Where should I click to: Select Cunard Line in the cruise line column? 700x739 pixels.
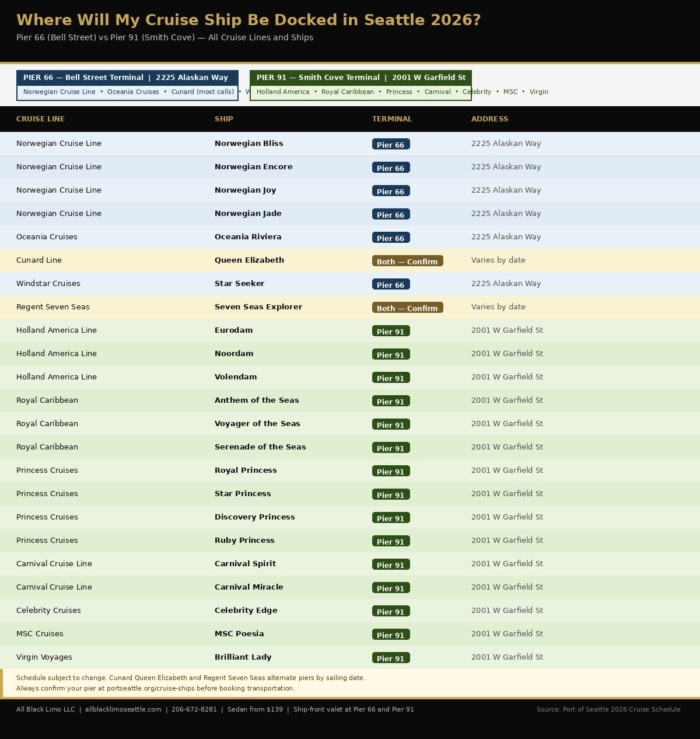pos(39,260)
